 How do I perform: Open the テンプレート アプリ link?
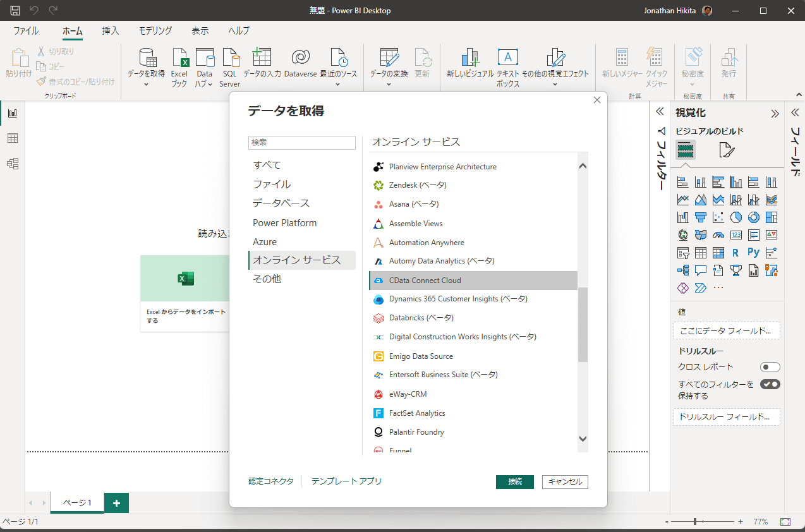point(346,481)
